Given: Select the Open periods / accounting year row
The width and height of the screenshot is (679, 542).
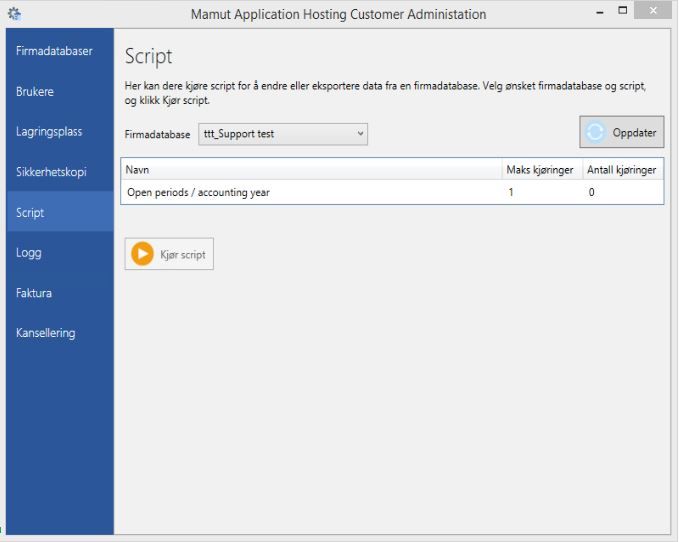Looking at the screenshot, I should click(x=392, y=192).
